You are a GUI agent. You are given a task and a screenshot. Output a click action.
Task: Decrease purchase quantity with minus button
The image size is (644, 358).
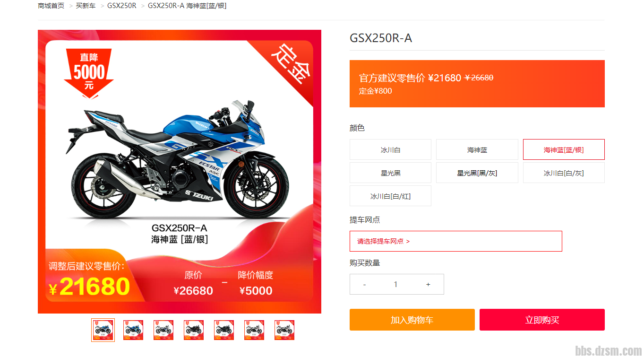[x=364, y=284]
